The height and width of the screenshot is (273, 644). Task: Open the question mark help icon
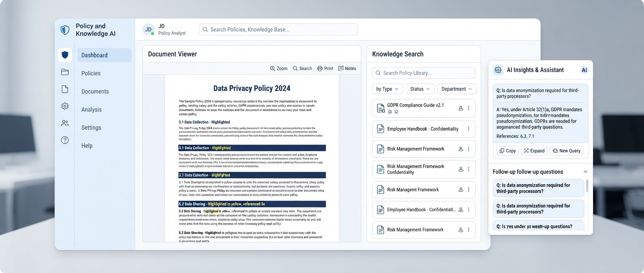pos(65,140)
